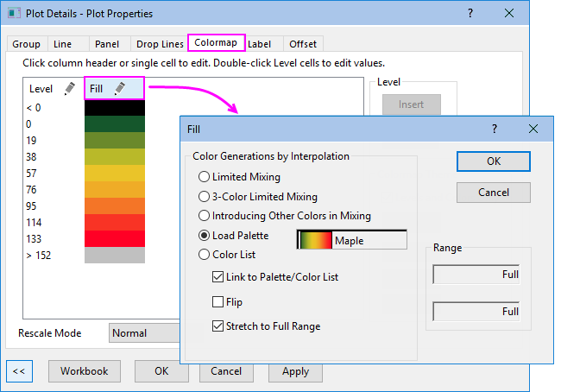
Task: Open the Maple palette dropdown
Action: coord(351,240)
